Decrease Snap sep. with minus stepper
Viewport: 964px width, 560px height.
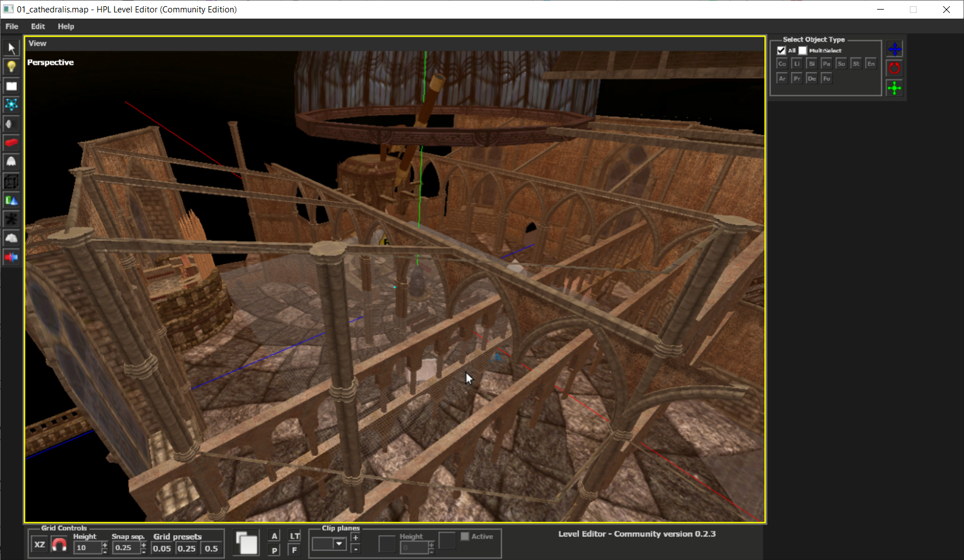point(144,551)
